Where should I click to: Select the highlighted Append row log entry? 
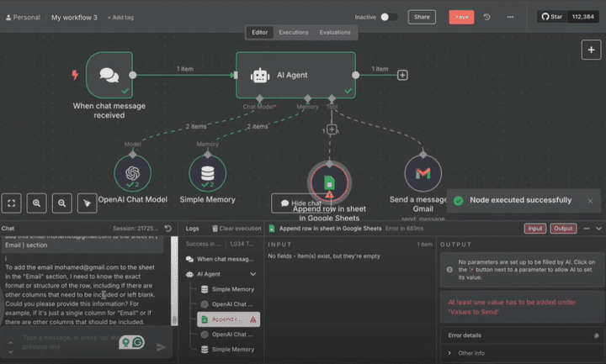tap(228, 319)
